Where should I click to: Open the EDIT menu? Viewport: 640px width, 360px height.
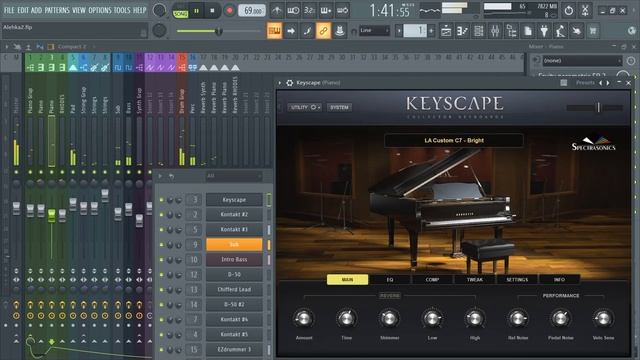click(23, 10)
